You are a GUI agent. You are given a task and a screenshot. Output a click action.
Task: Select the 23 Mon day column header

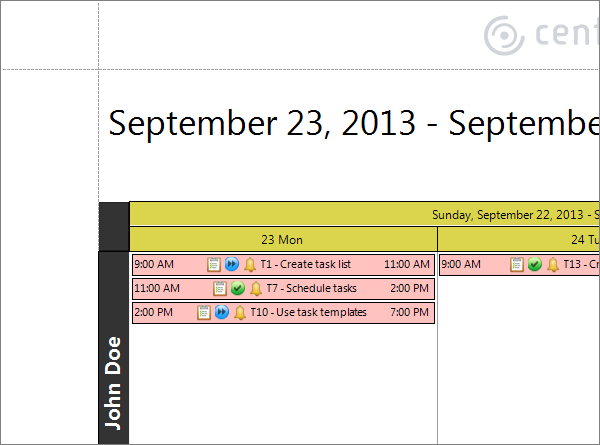[282, 240]
